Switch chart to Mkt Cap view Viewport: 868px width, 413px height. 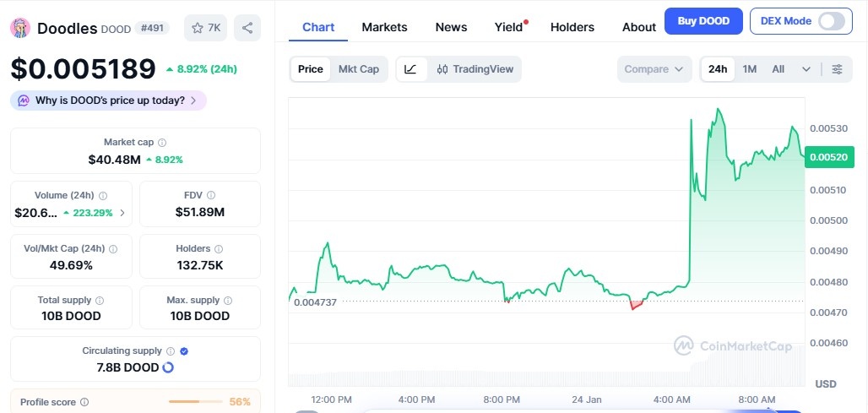pyautogui.click(x=359, y=69)
